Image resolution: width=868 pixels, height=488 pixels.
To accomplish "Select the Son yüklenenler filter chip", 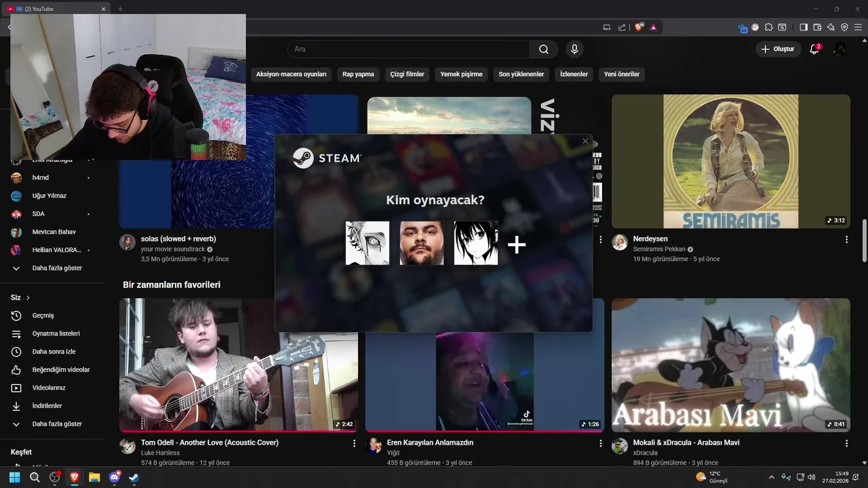I will [521, 74].
